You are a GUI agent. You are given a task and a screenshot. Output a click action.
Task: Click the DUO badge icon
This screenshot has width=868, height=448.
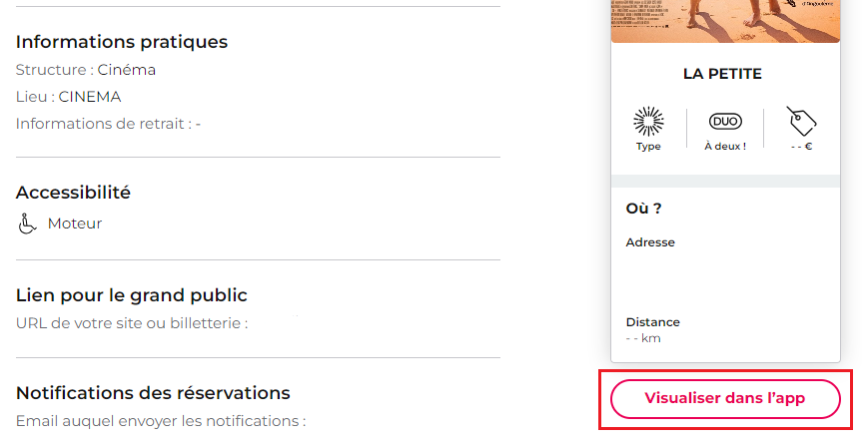[725, 121]
